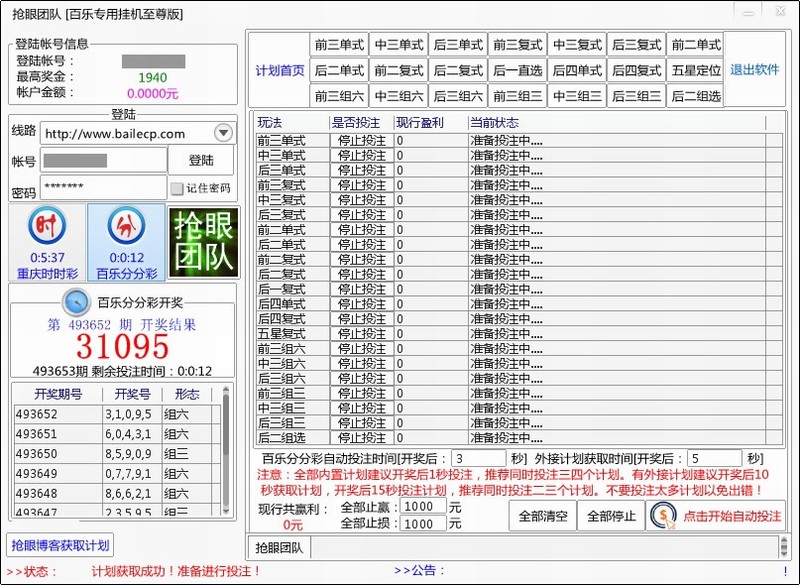Click the 全部停止 button
Viewport: 800px width, 585px height.
point(611,516)
